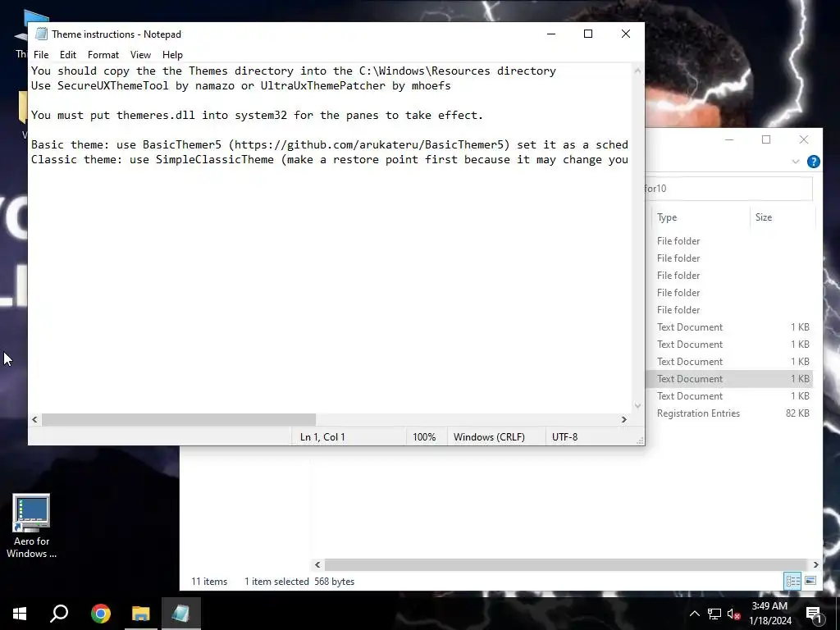Click the Ln 1, Col 1 status entry
The width and height of the screenshot is (840, 630).
pyautogui.click(x=322, y=437)
